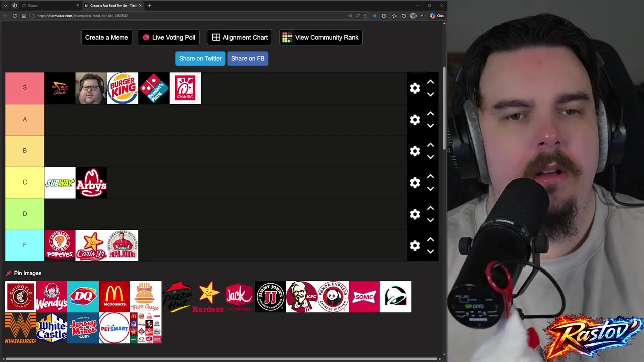
Task: Open the Alignment Chart
Action: click(239, 37)
